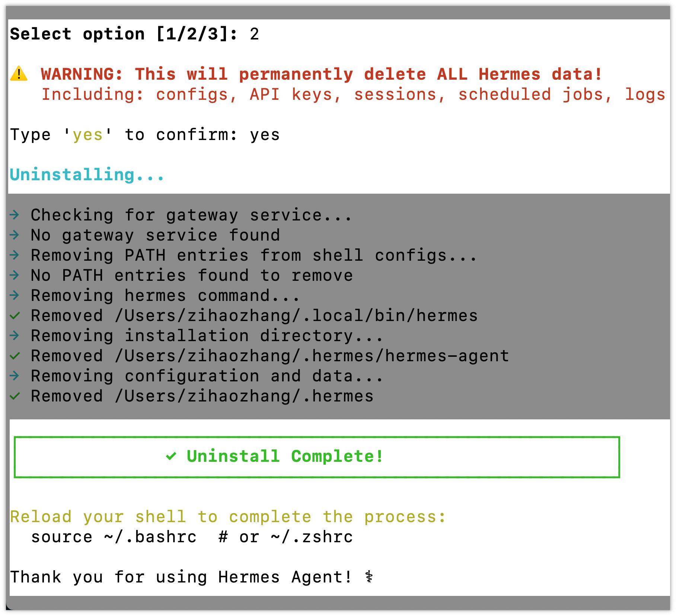Click the /Users/zihaozhang/.hermes/hermes-agent path
Viewport: 676px width, 616px height.
pos(312,356)
